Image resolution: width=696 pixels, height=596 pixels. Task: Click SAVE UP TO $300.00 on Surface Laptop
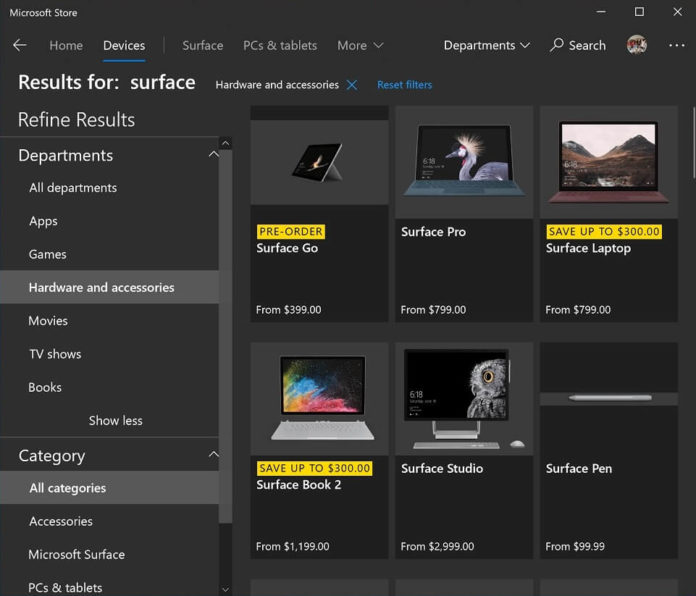[x=604, y=232]
